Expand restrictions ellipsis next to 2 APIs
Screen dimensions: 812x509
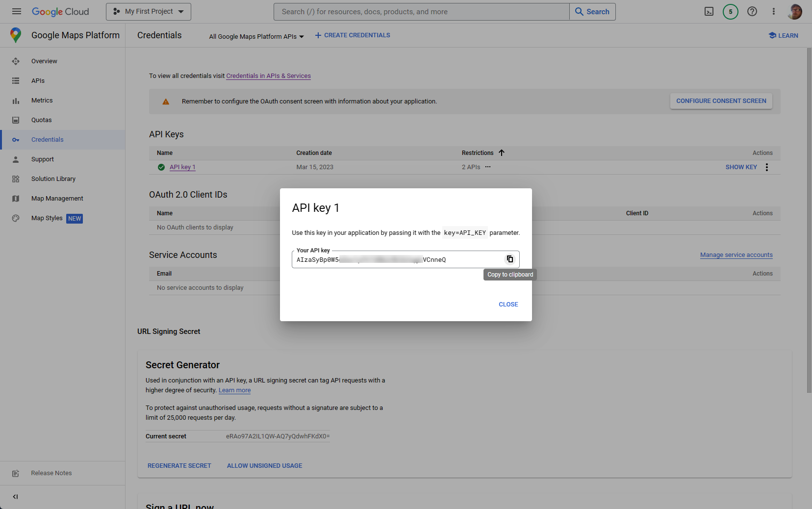point(488,167)
